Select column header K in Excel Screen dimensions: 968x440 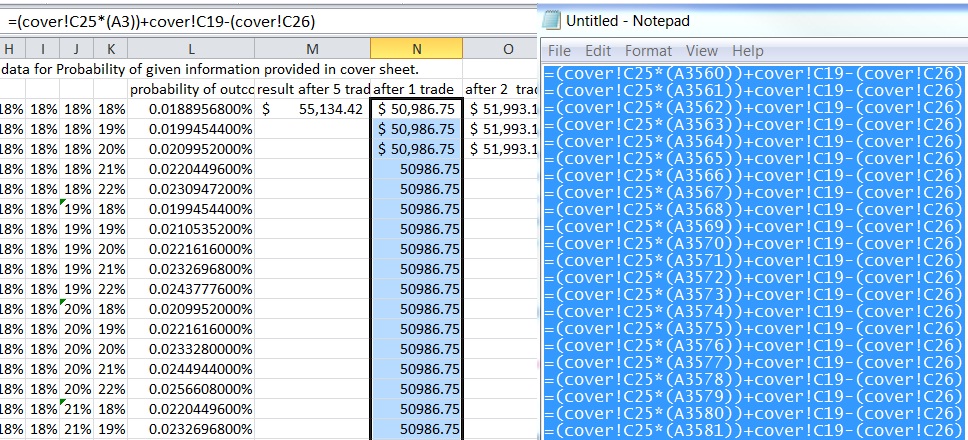[x=111, y=49]
